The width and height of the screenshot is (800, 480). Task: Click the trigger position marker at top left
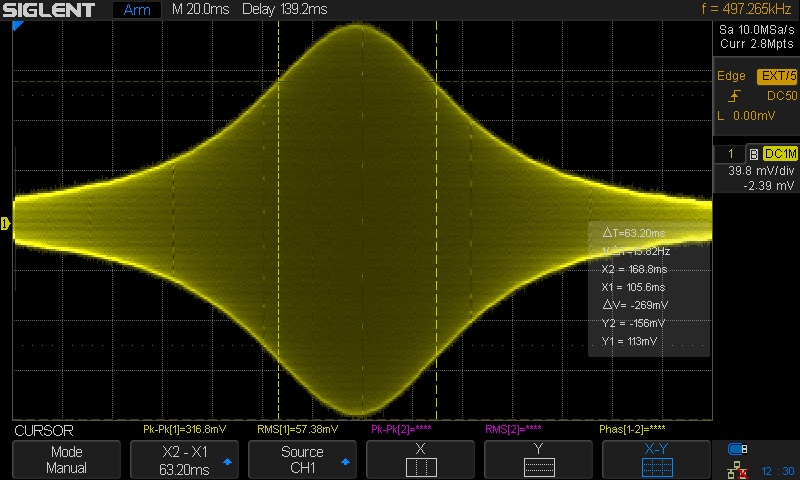pyautogui.click(x=17, y=26)
